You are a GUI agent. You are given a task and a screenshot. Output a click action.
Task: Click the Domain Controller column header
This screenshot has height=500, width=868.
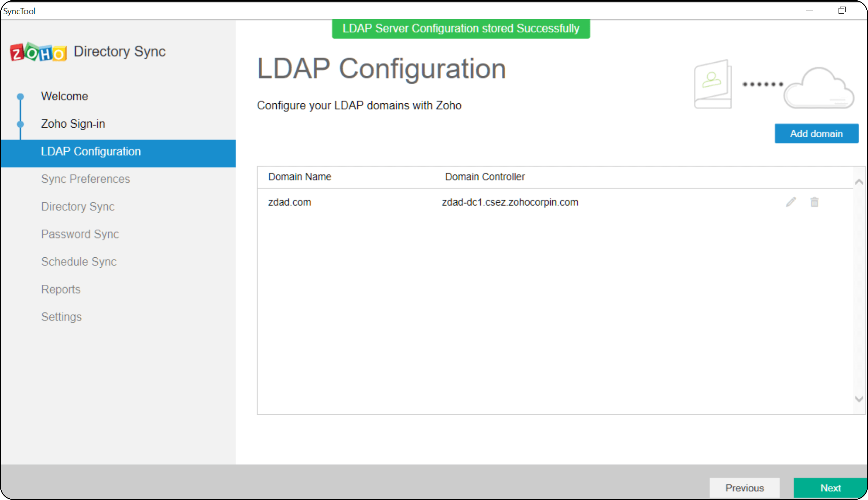(485, 177)
